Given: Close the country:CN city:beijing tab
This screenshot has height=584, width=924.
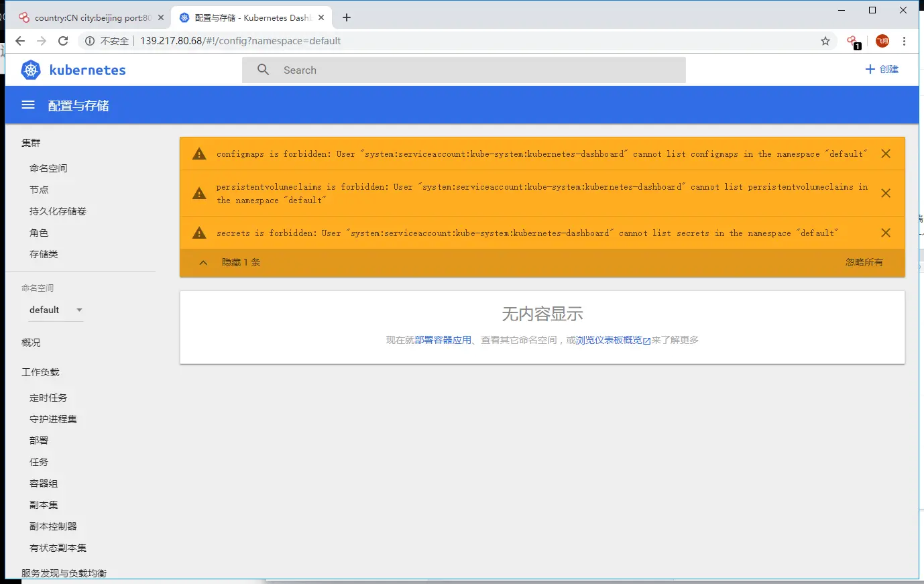Looking at the screenshot, I should (x=161, y=17).
